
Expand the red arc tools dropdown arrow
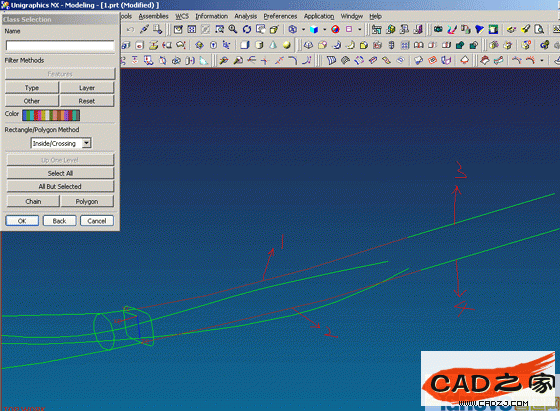click(541, 60)
